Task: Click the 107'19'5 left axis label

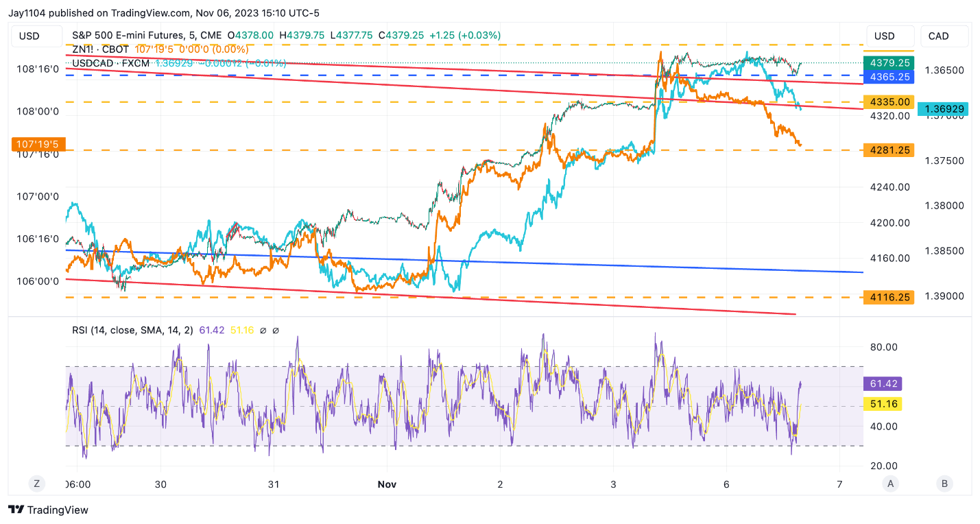Action: click(38, 144)
